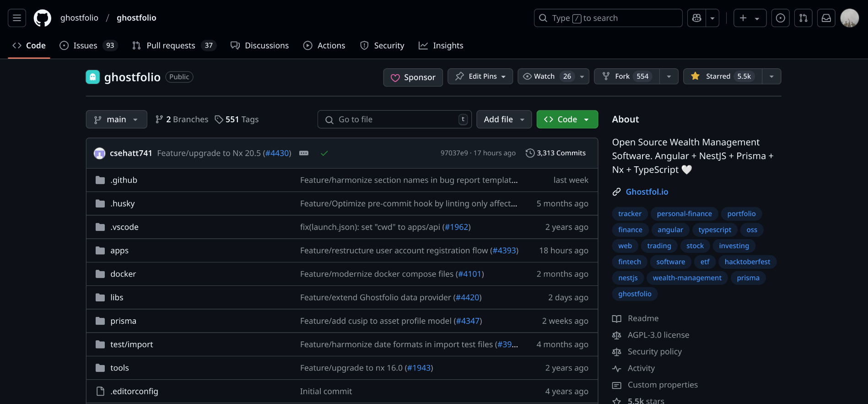
Task: Click the Security policy link
Action: click(x=654, y=352)
